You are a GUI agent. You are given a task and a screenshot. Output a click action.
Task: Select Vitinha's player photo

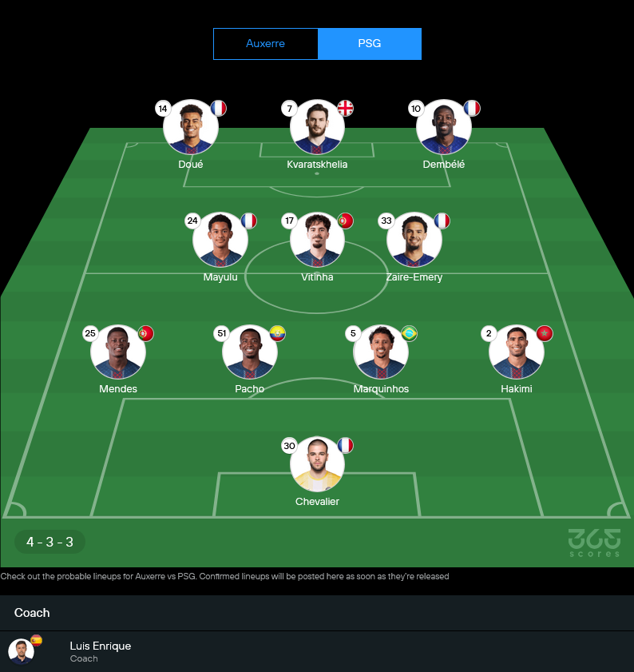(317, 240)
